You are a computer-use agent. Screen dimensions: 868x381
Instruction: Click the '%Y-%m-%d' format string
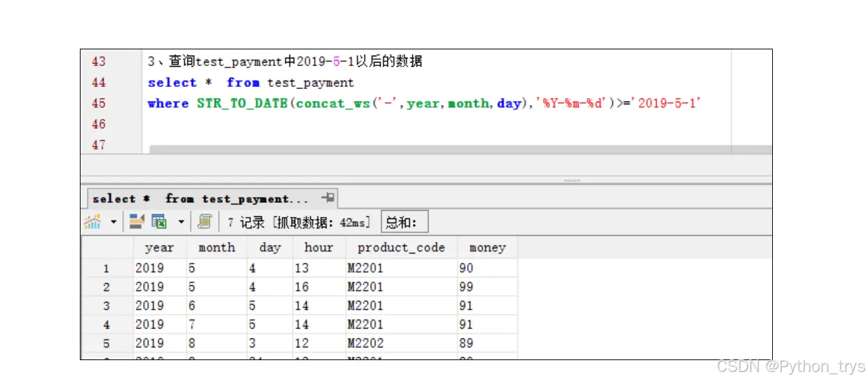[572, 104]
